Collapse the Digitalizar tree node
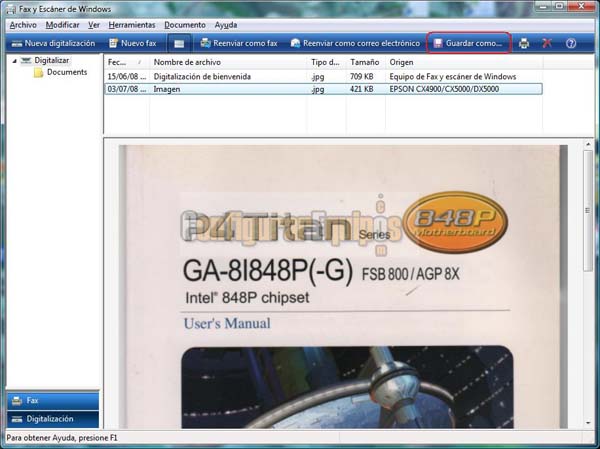600x449 pixels. click(14, 61)
